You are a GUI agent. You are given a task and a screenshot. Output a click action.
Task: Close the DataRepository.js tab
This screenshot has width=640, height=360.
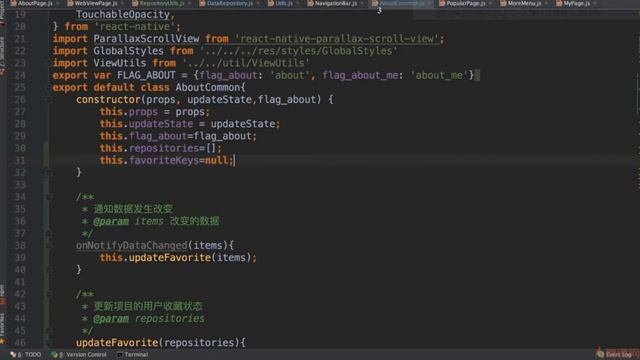(258, 3)
